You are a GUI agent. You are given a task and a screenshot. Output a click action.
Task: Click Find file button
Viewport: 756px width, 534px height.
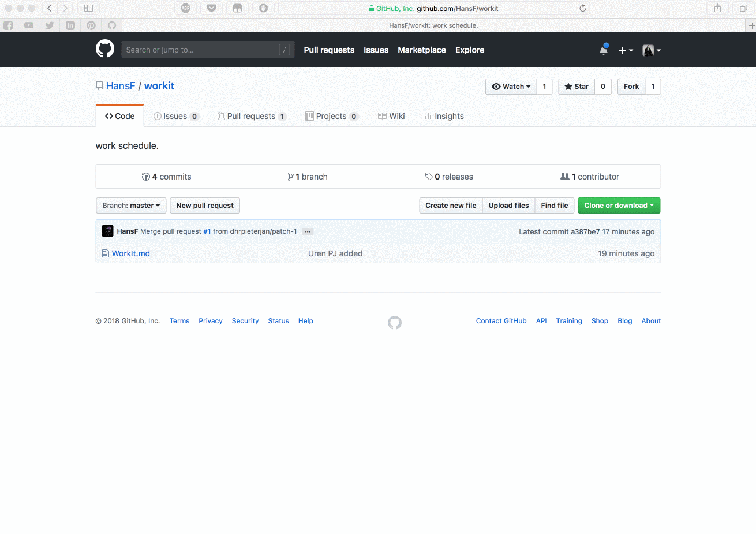pos(554,206)
